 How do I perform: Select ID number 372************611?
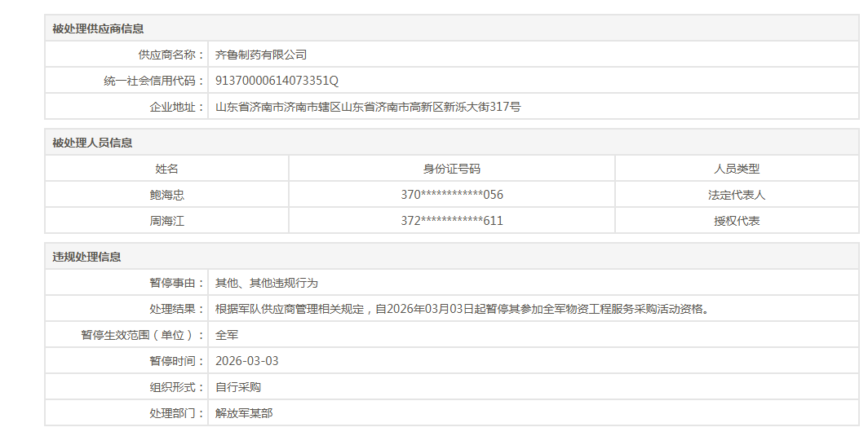[452, 221]
